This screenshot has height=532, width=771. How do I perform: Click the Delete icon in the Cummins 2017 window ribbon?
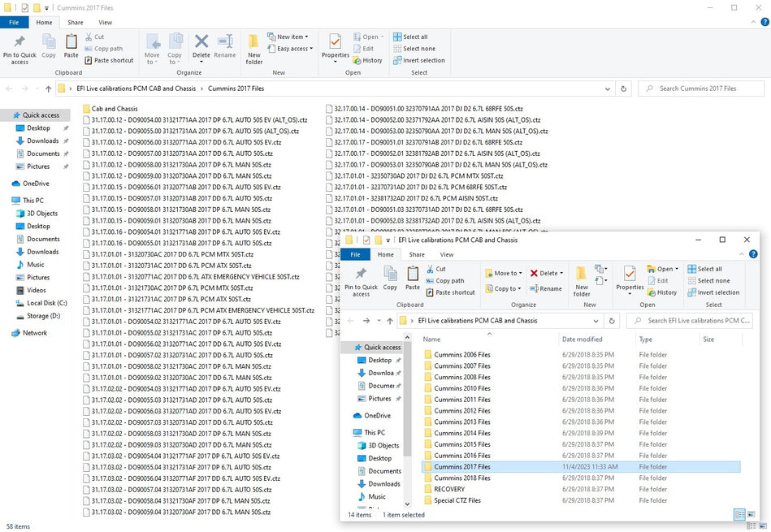click(x=201, y=47)
